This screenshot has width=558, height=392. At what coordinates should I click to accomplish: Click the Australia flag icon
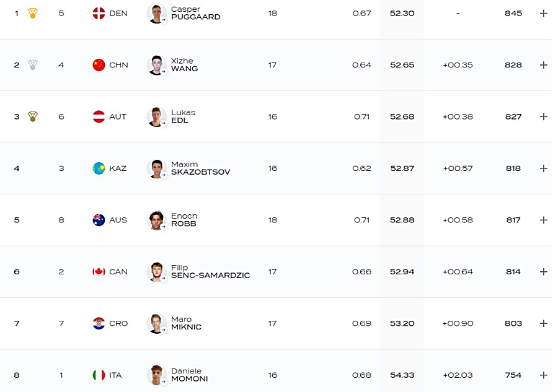99,220
